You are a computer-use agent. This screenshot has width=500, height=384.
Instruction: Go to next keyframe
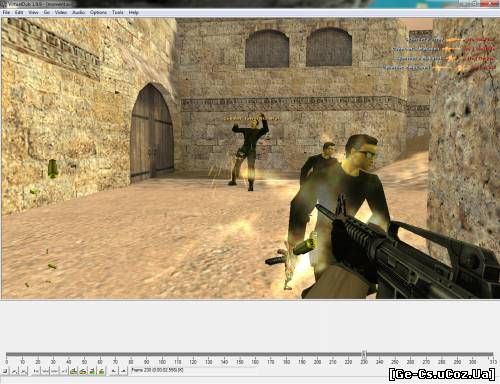[x=83, y=371]
